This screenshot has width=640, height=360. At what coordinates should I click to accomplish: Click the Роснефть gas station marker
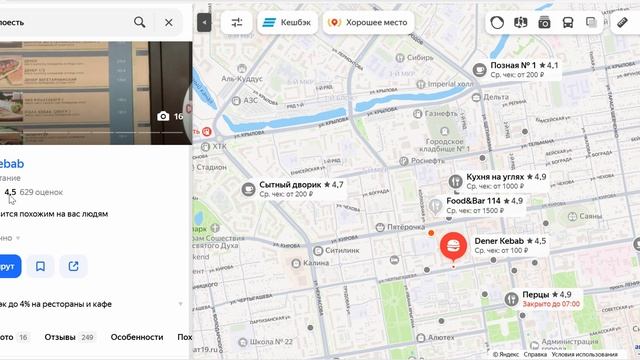pyautogui.click(x=404, y=161)
